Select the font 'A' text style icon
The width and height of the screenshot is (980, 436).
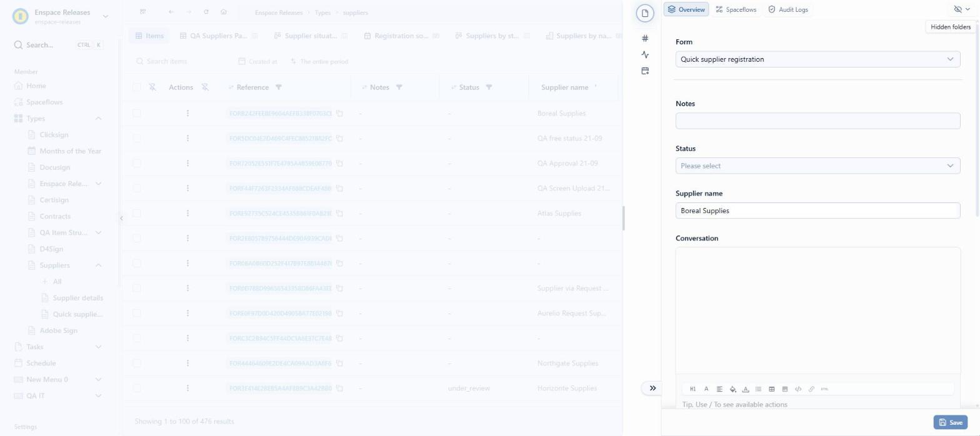(706, 389)
